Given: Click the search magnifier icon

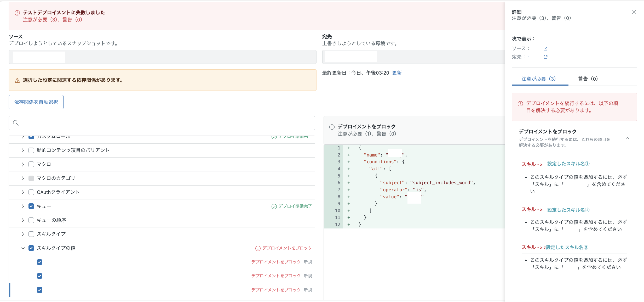Looking at the screenshot, I should [x=16, y=123].
